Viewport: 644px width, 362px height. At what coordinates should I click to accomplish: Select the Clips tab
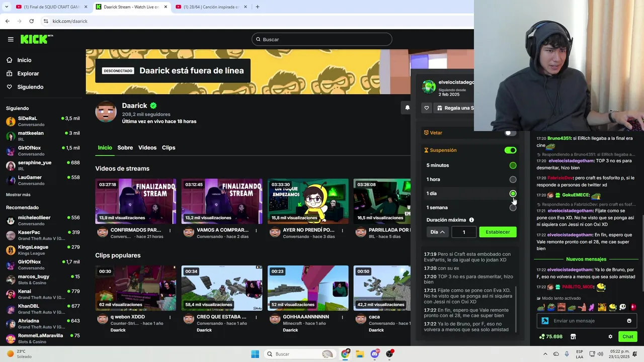click(x=169, y=148)
